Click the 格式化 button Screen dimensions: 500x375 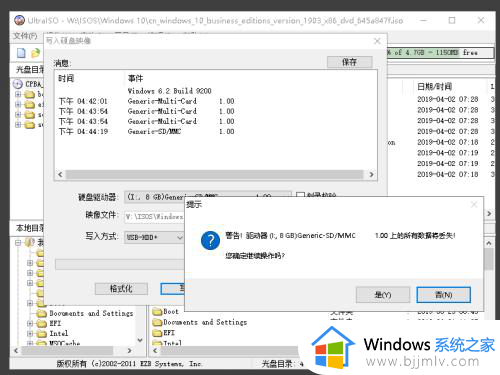[x=121, y=288]
